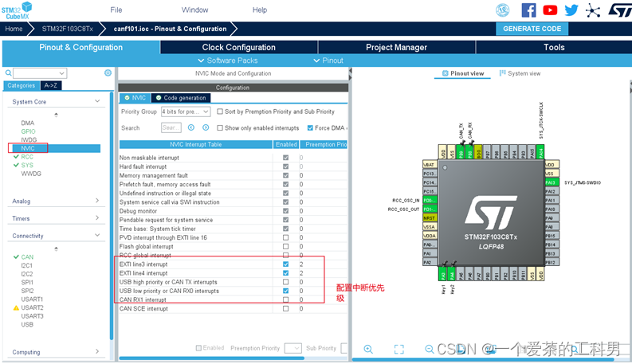Select GPIO under System Core
This screenshot has width=632, height=364.
click(x=28, y=131)
